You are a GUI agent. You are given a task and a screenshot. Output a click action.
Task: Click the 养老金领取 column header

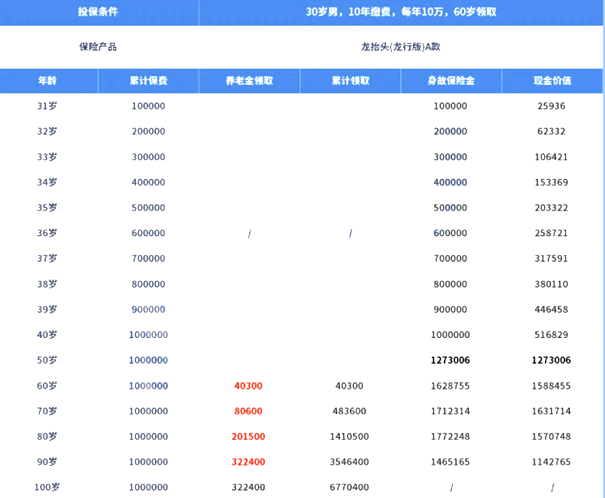[x=249, y=81]
